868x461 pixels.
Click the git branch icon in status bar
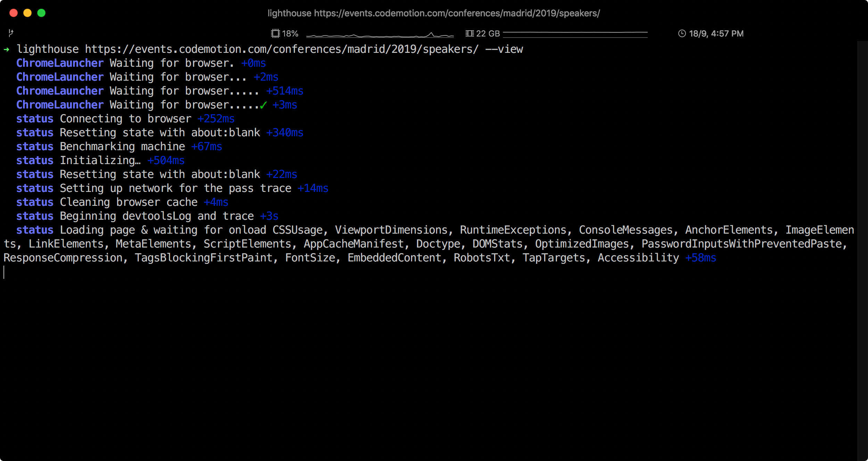click(11, 33)
